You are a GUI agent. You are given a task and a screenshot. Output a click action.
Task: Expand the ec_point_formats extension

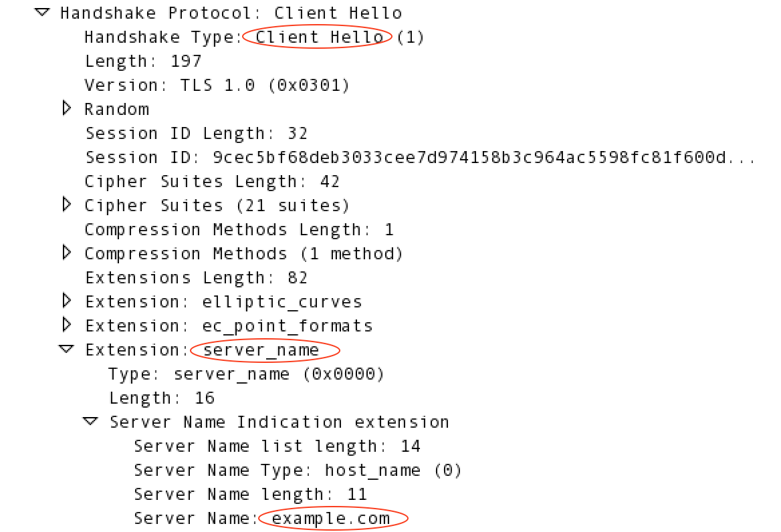tap(66, 325)
